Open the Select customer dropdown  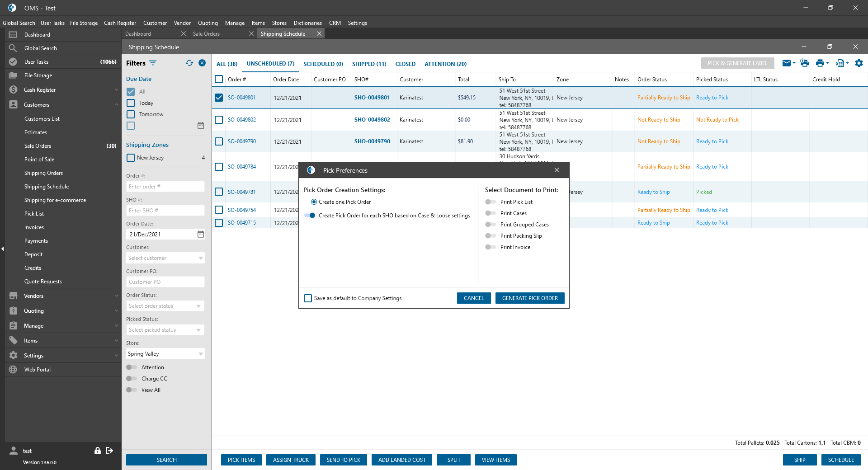[165, 258]
